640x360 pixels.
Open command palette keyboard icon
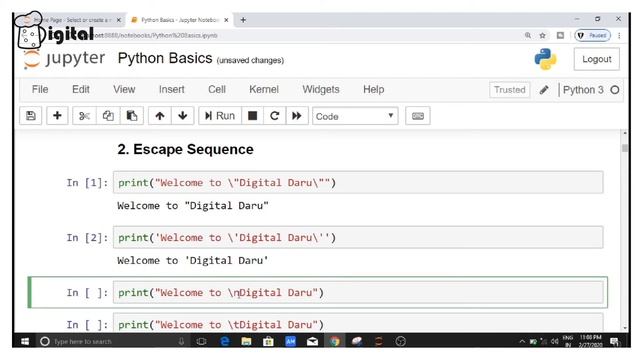(418, 116)
